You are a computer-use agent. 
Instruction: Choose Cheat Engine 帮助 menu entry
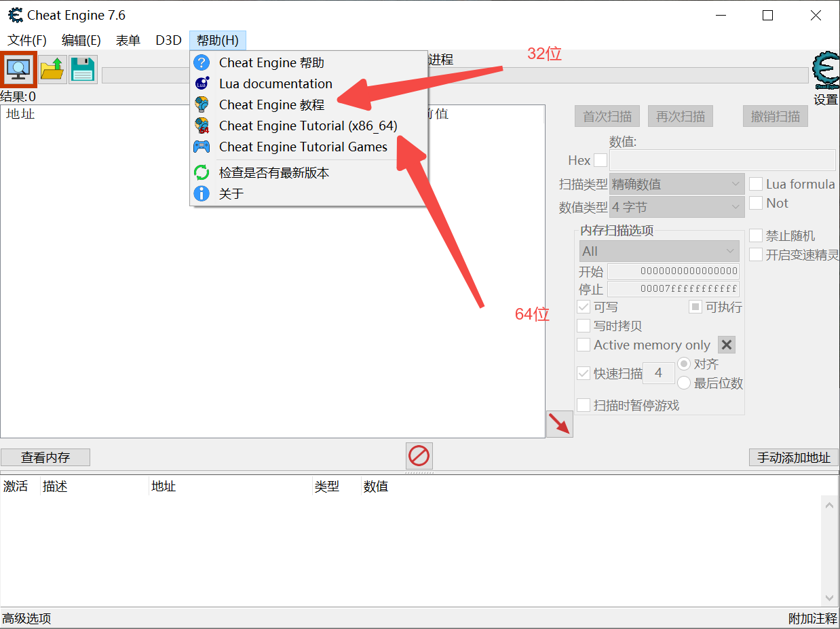tap(309, 62)
